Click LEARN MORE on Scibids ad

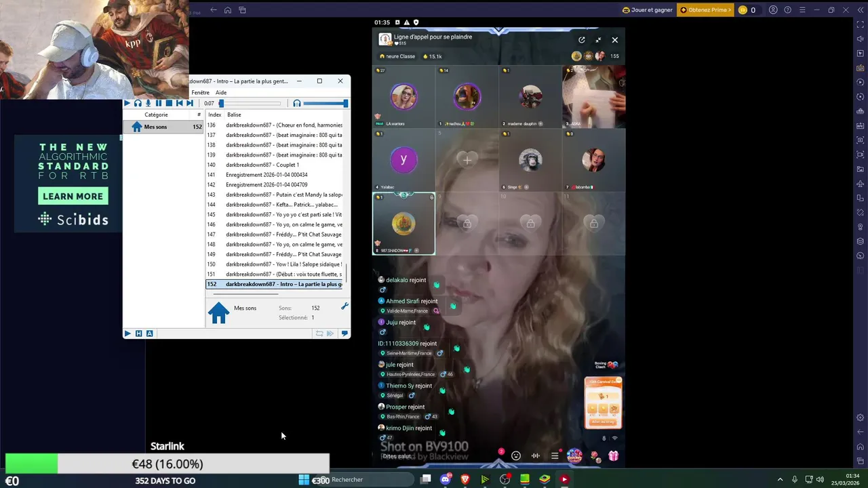tap(73, 197)
